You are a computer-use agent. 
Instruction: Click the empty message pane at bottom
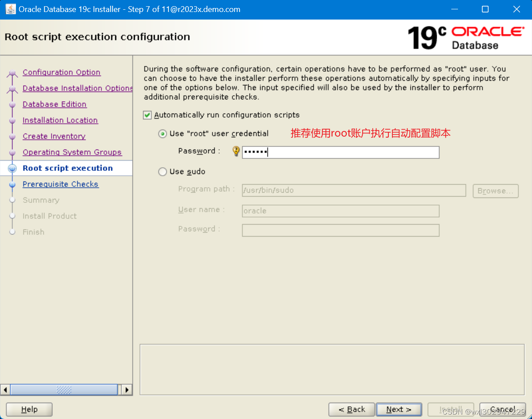tap(332, 369)
